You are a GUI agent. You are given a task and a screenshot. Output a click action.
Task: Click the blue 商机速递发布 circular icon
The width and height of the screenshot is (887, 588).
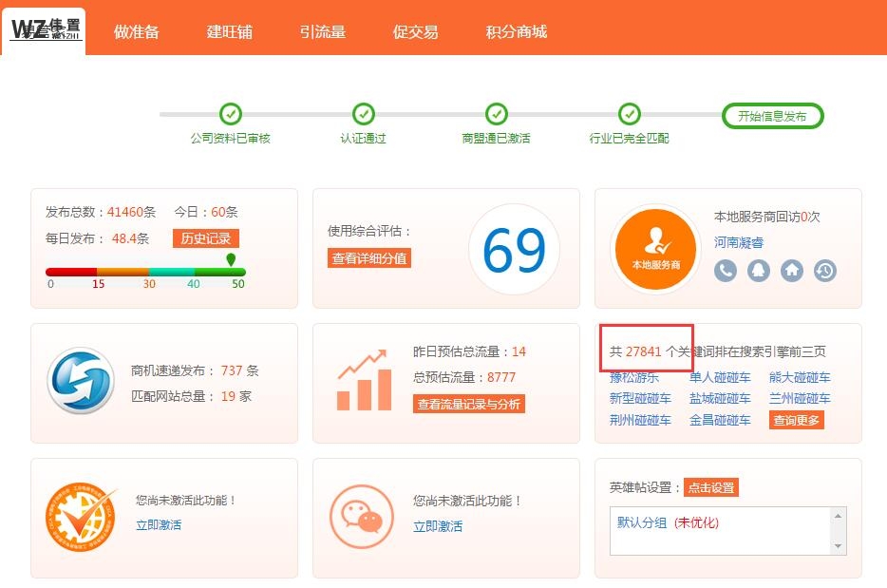(x=81, y=380)
